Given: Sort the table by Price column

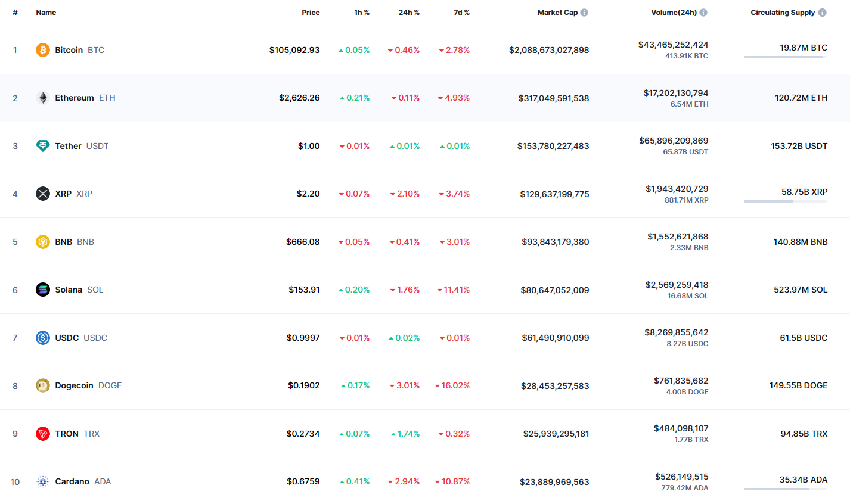Looking at the screenshot, I should (311, 13).
